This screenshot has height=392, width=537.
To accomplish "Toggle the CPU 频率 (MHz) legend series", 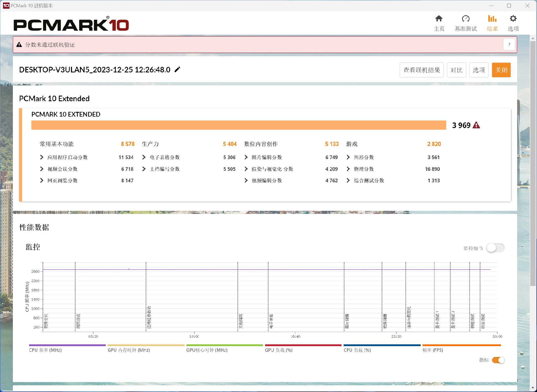I will tap(45, 350).
